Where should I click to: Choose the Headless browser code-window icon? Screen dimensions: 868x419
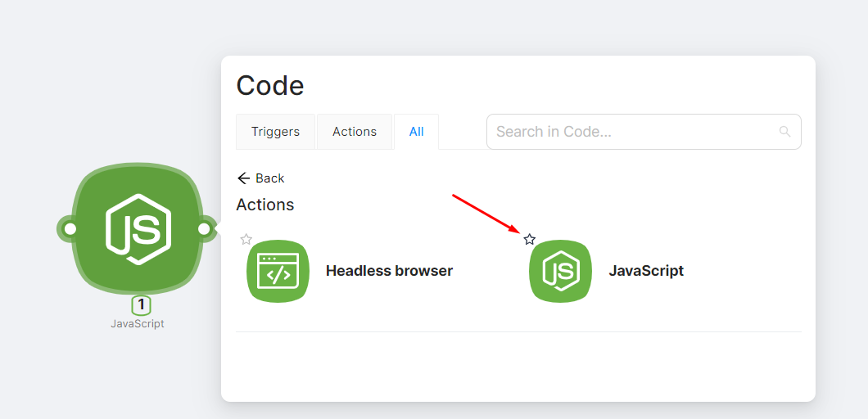click(278, 271)
